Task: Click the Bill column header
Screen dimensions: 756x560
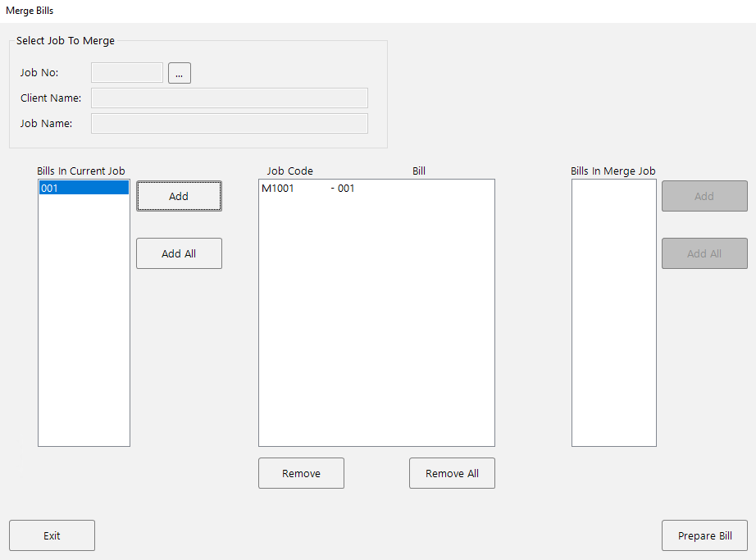Action: (x=419, y=171)
